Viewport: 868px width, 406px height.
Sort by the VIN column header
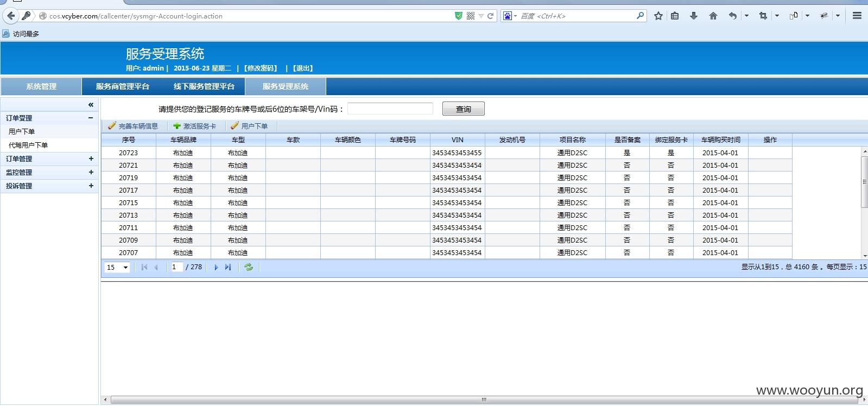458,140
